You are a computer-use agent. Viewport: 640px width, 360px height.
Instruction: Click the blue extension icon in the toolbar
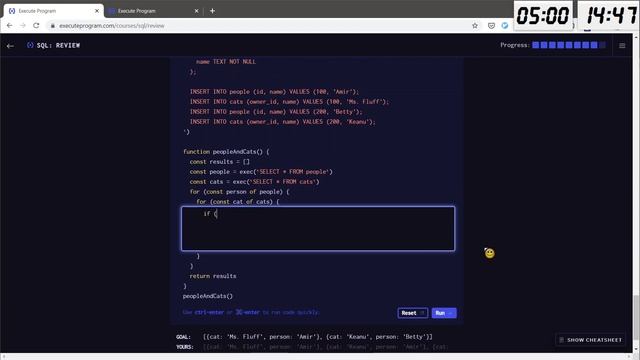pos(505,25)
